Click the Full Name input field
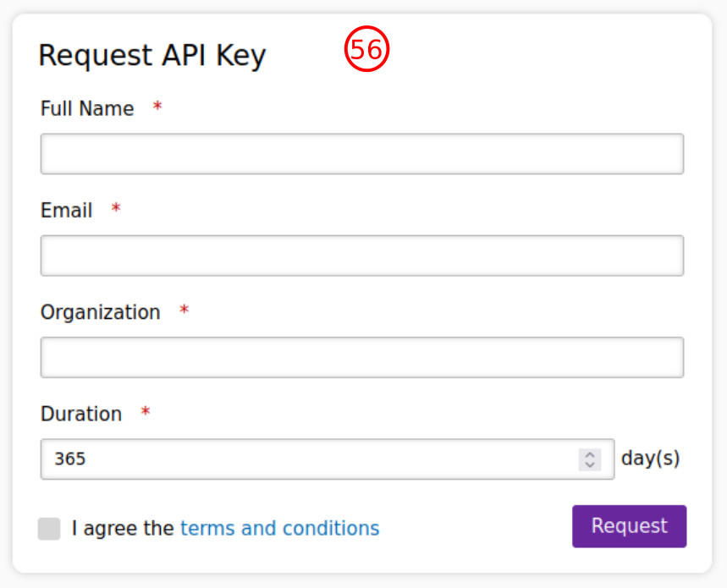The height and width of the screenshot is (588, 727). pyautogui.click(x=361, y=154)
